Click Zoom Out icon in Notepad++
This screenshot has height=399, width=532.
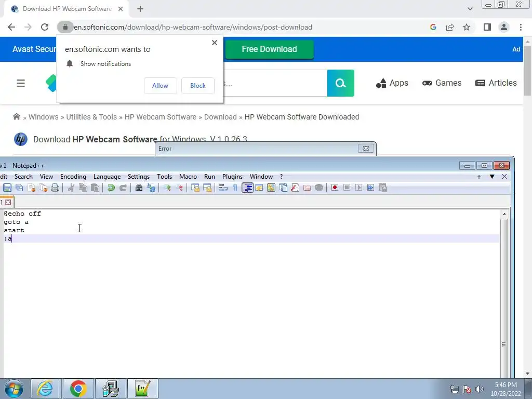click(179, 188)
